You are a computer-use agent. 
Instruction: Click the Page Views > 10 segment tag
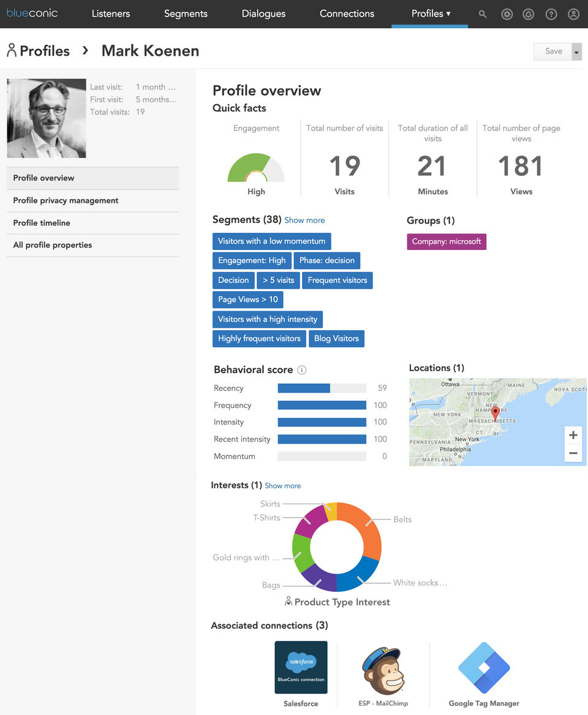click(248, 300)
